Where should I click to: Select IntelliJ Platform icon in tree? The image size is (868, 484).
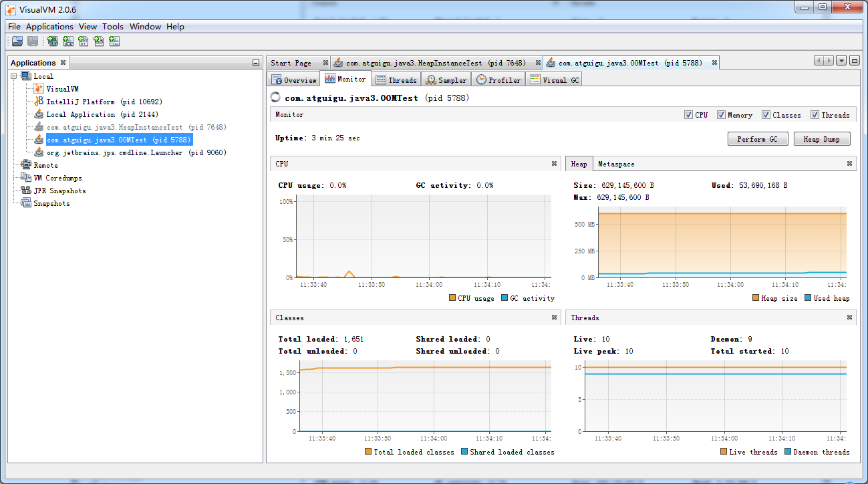39,102
